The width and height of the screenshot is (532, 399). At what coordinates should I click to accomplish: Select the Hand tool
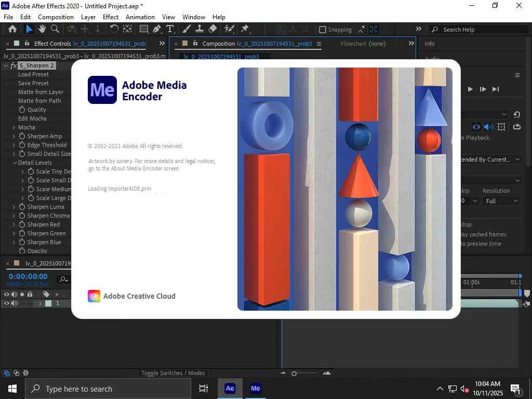[42, 29]
